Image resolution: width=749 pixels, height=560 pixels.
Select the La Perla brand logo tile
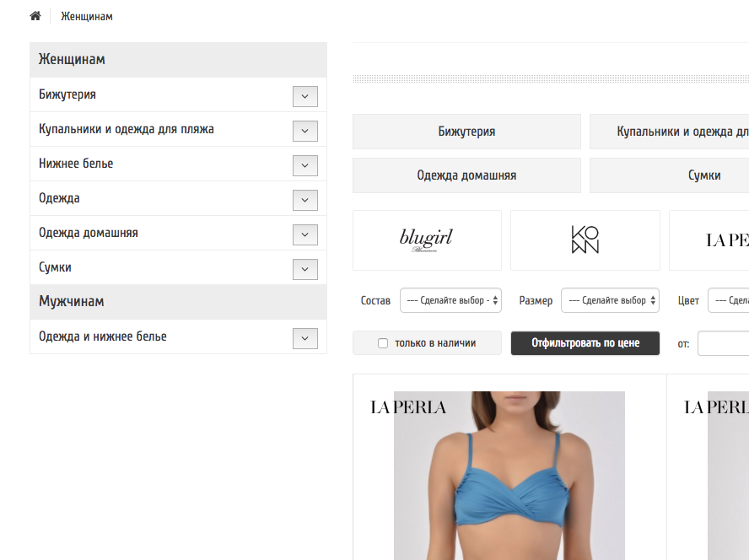click(x=709, y=240)
